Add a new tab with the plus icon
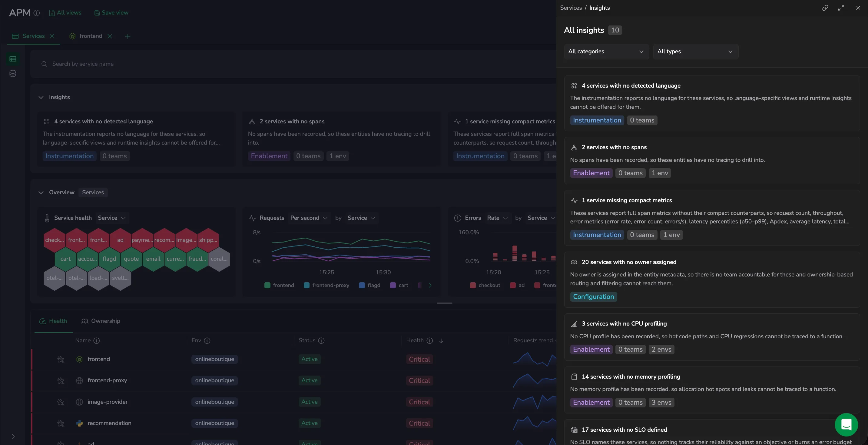 [x=128, y=36]
